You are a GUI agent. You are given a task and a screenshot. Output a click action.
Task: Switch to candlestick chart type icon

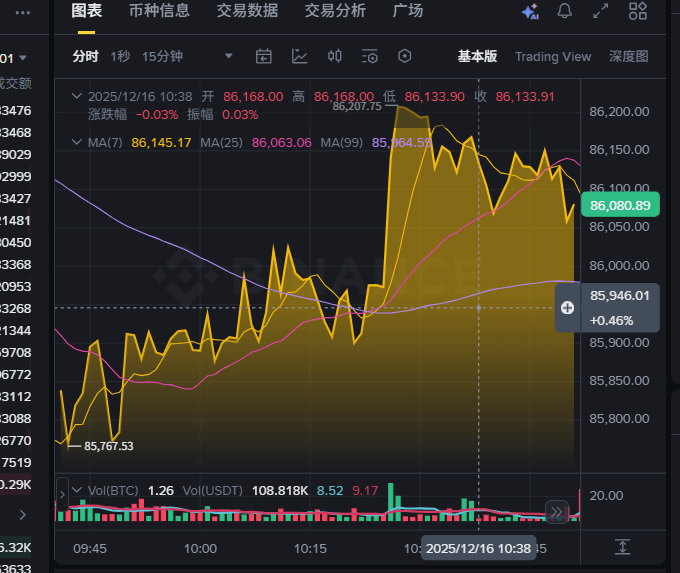coord(334,56)
